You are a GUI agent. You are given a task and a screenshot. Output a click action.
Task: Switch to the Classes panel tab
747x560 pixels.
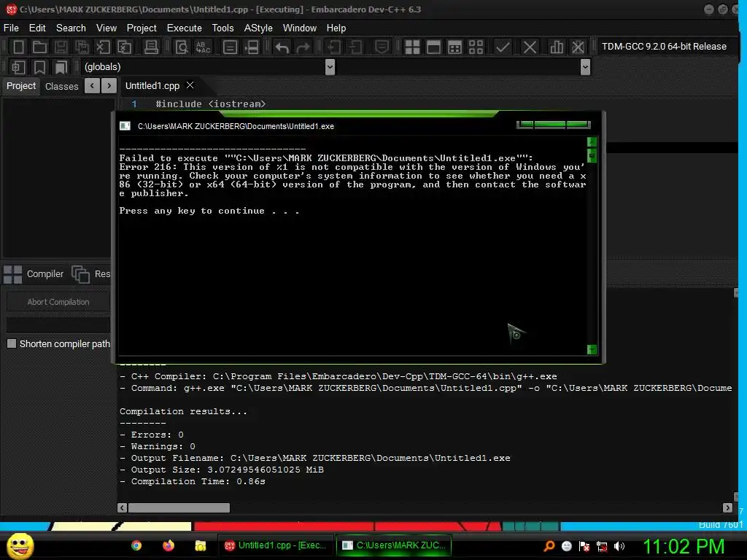[61, 86]
